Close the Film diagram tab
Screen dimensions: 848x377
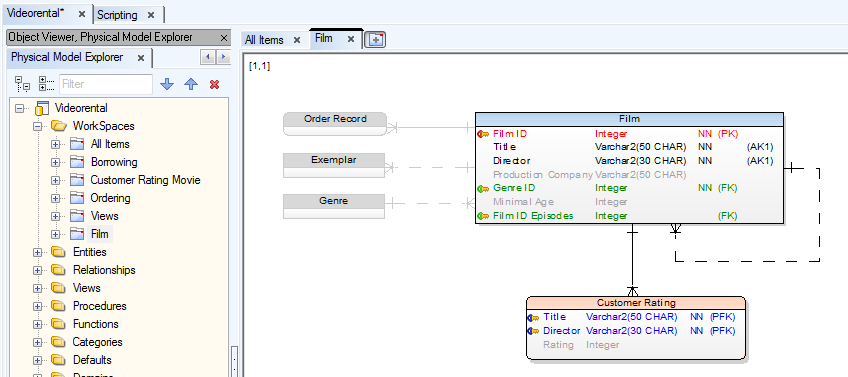pyautogui.click(x=350, y=38)
